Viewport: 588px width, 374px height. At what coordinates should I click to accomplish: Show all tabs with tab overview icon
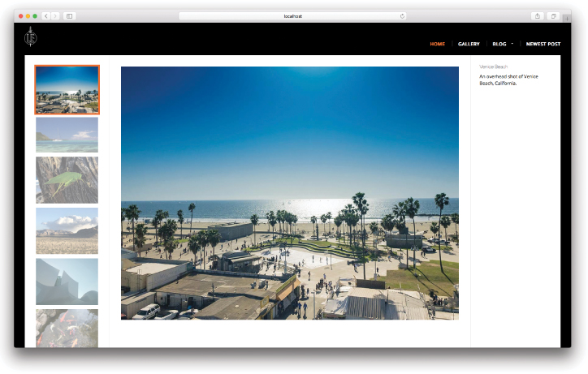coord(554,16)
